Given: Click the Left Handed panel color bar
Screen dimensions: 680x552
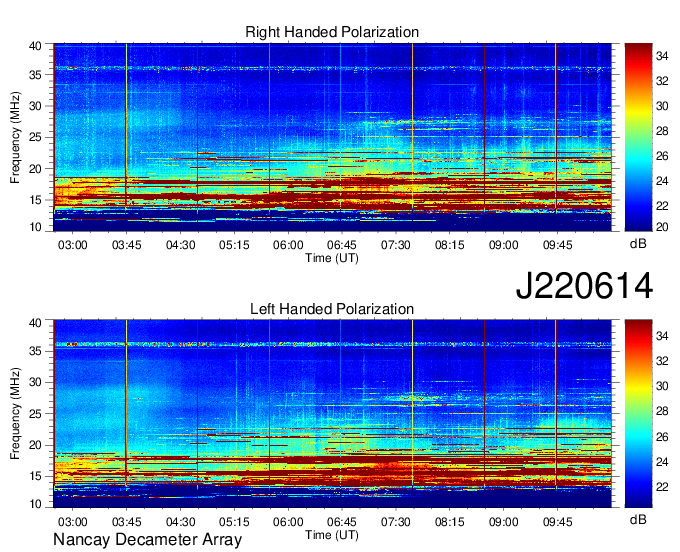Looking at the screenshot, I should coord(638,414).
